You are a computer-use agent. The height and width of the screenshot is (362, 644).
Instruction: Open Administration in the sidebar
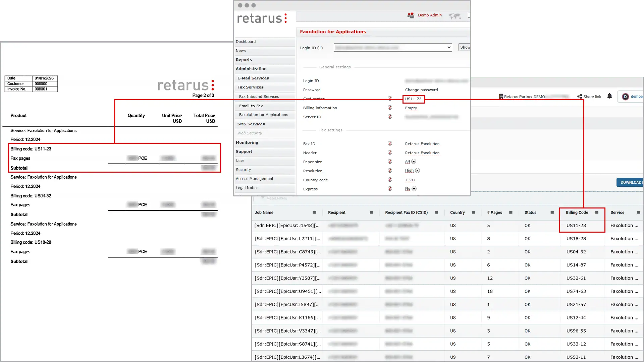(x=265, y=69)
